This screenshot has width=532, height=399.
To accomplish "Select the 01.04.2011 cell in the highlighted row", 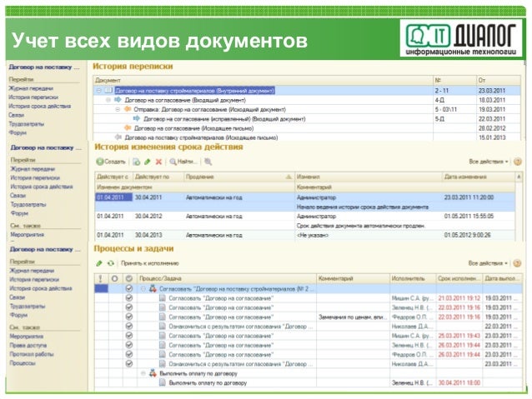I will click(113, 197).
